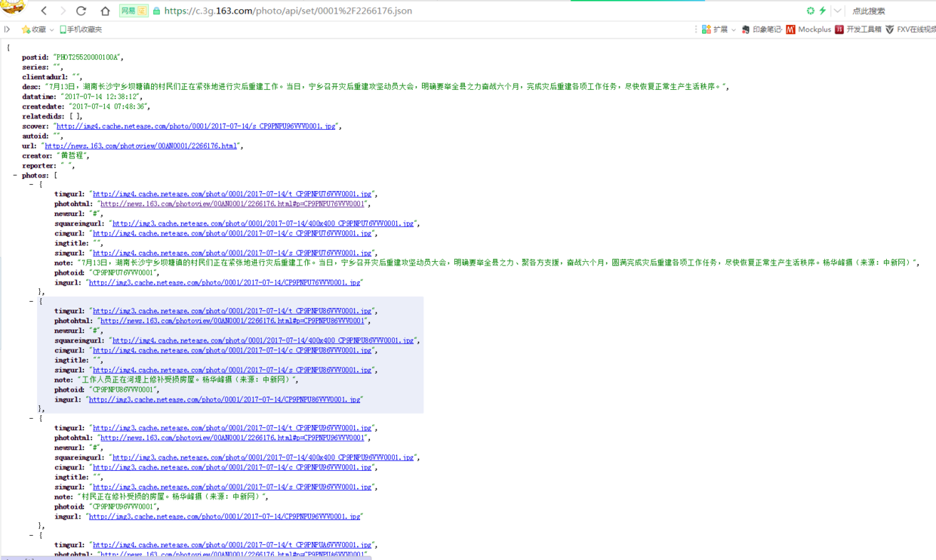Click the green gear extension icon in address bar
Image resolution: width=936 pixels, height=560 pixels.
pos(811,11)
